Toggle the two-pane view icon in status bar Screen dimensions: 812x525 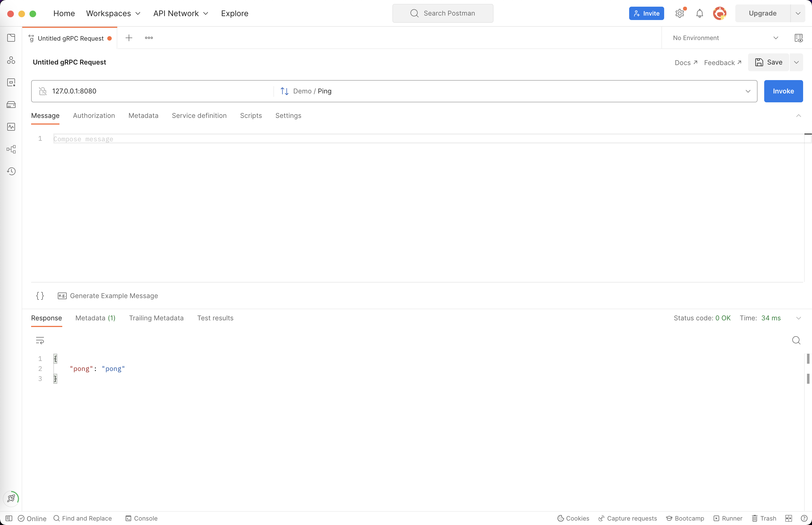click(788, 518)
